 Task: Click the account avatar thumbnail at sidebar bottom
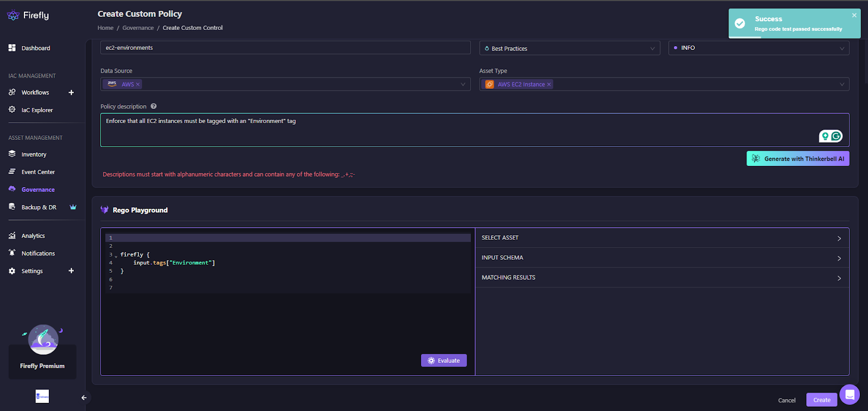coord(42,396)
